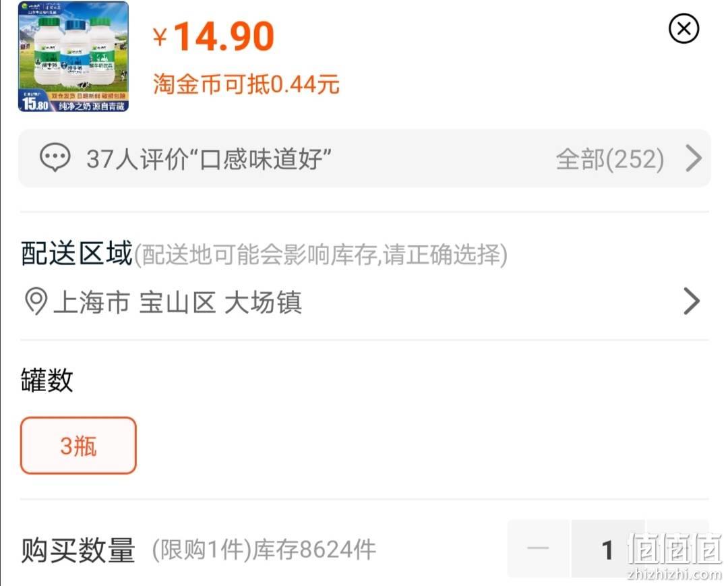Tap the location pin icon
The image size is (728, 586).
(x=36, y=301)
